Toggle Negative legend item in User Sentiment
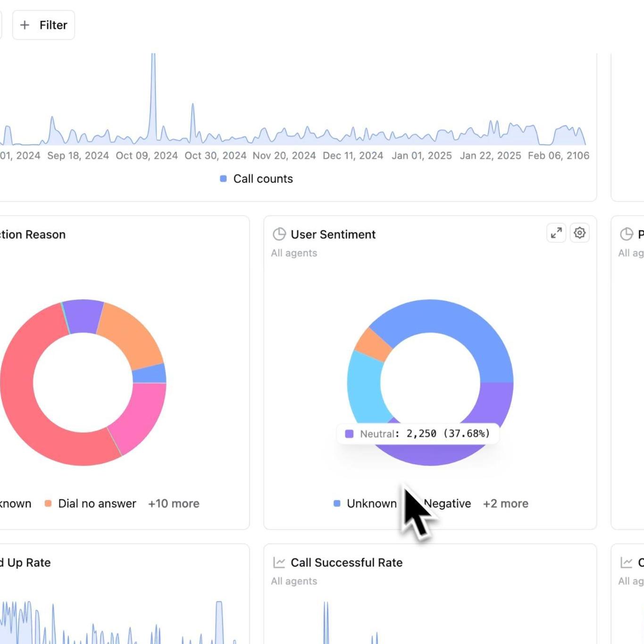 click(447, 503)
